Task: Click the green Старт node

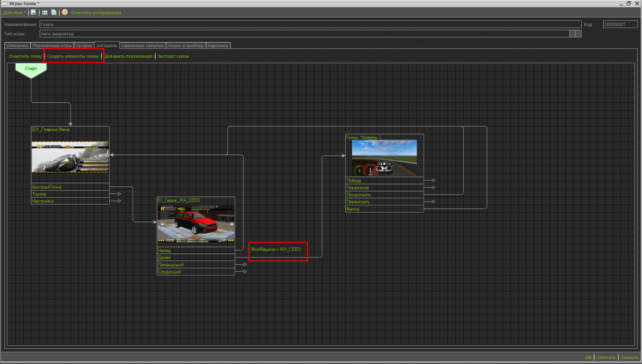Action: coord(31,68)
